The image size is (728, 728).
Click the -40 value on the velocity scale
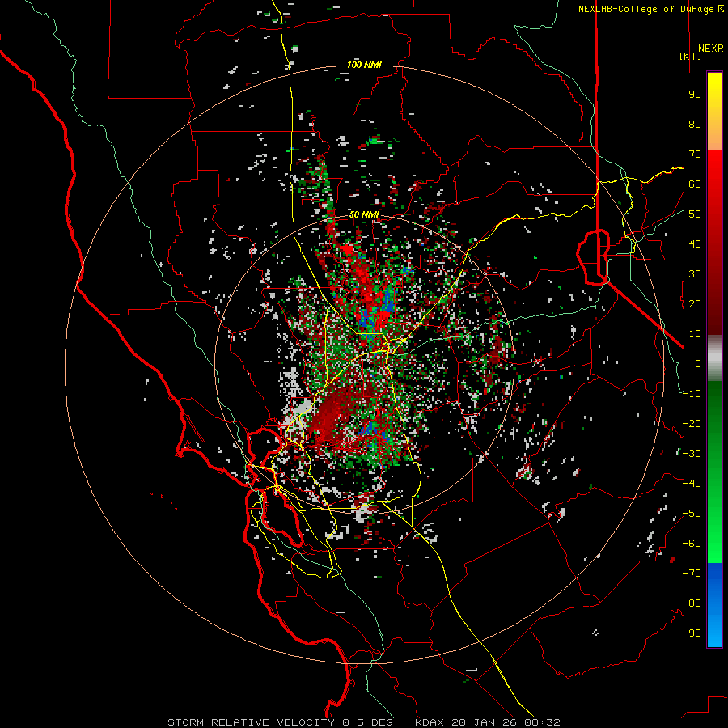coord(692,484)
